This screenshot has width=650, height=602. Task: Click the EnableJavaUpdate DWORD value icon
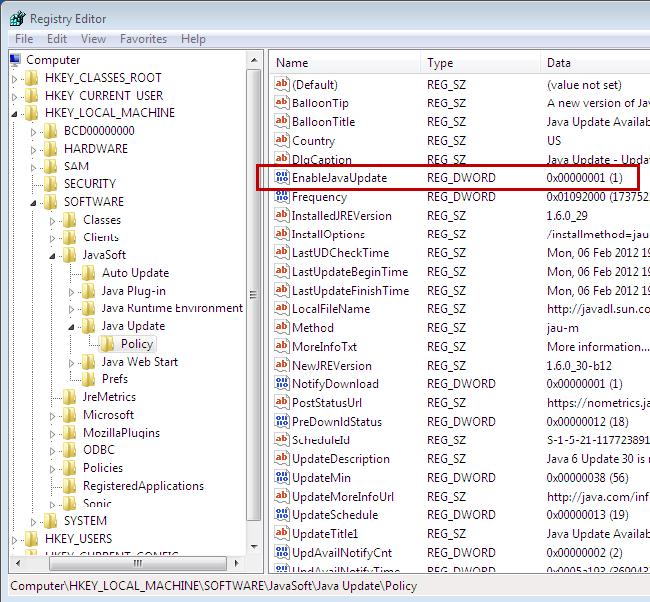(x=282, y=178)
